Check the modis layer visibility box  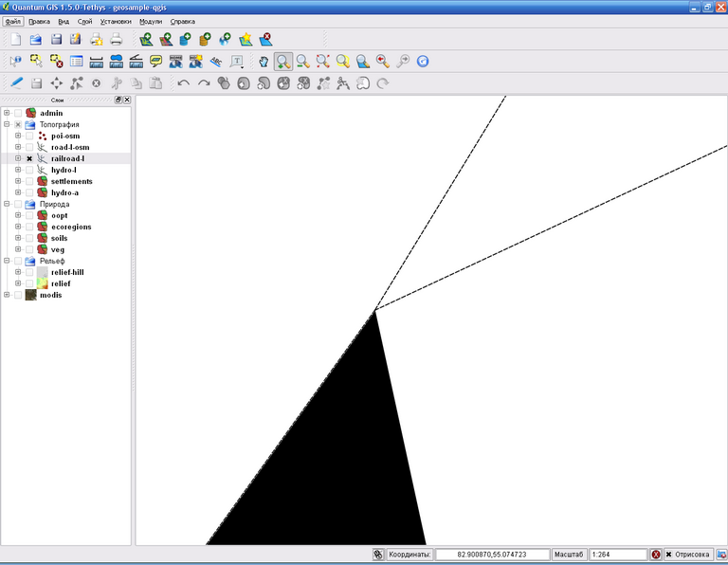[18, 295]
